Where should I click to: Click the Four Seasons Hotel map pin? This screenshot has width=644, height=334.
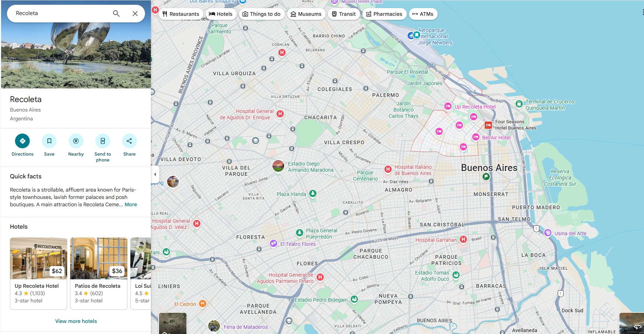(488, 125)
